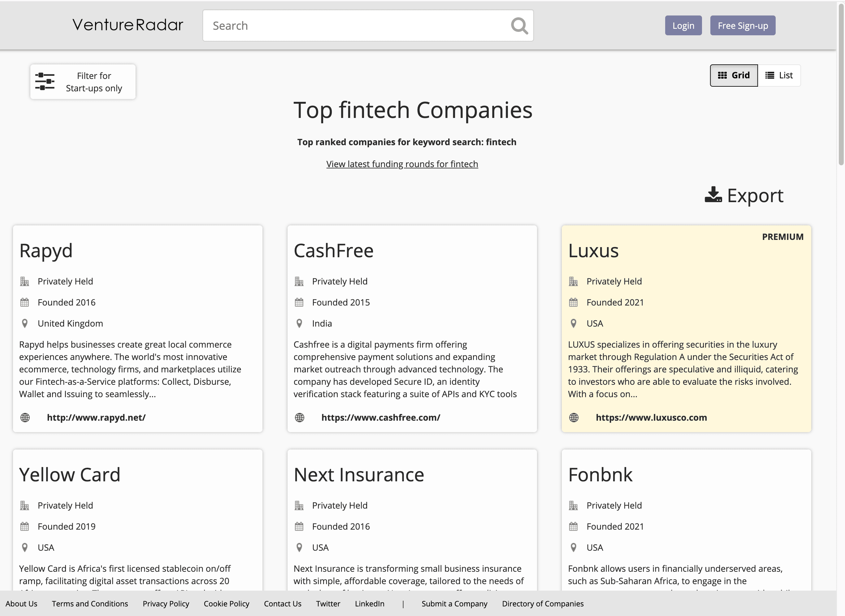Open Directory of Companies footer link
Screen dimensions: 845x616
(543, 604)
